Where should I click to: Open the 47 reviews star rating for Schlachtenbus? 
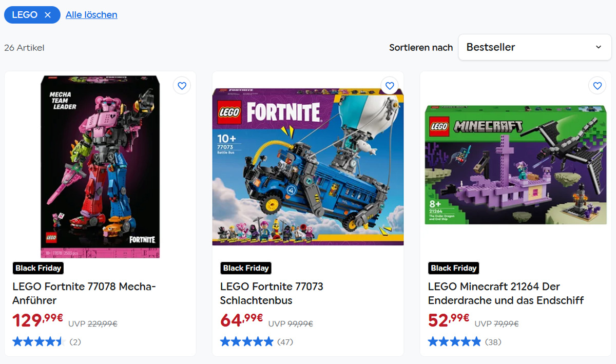[x=247, y=341]
